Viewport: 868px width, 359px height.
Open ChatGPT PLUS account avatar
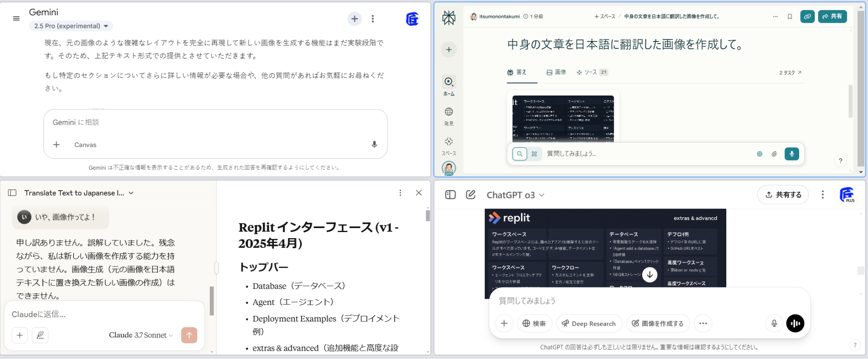pos(847,195)
